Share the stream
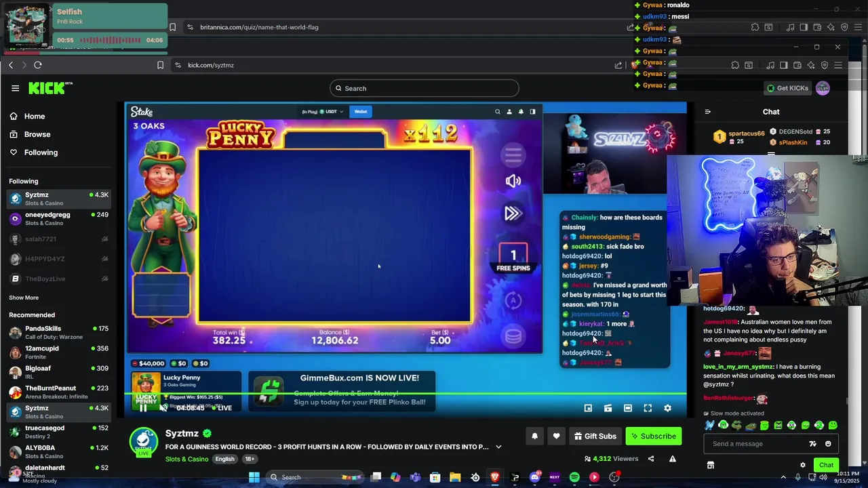 [651, 459]
